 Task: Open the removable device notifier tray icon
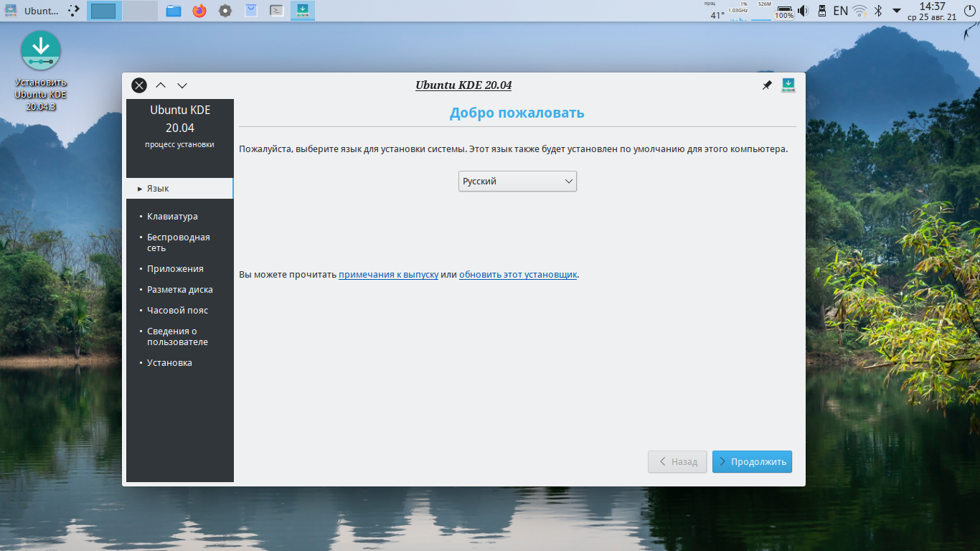pos(823,11)
